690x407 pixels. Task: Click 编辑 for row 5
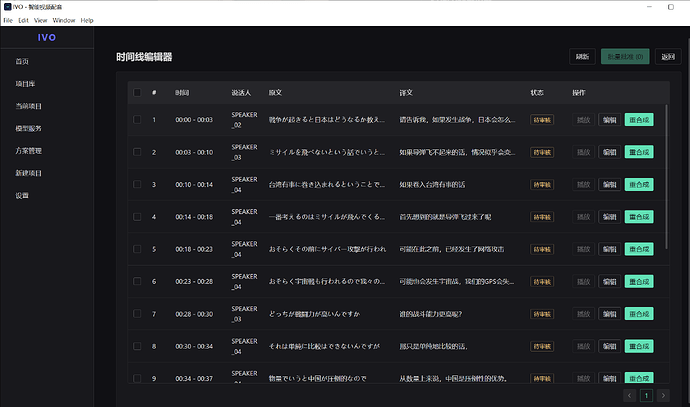[x=609, y=249]
